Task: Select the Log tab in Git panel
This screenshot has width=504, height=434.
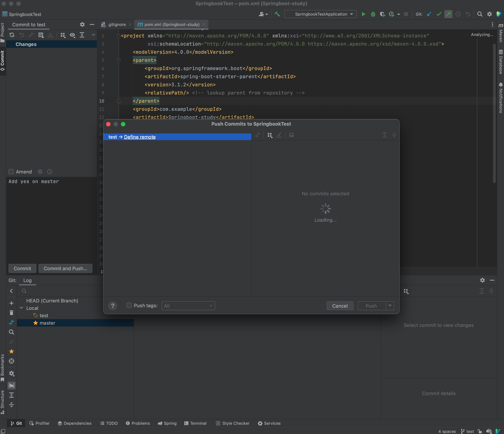Action: coord(27,280)
